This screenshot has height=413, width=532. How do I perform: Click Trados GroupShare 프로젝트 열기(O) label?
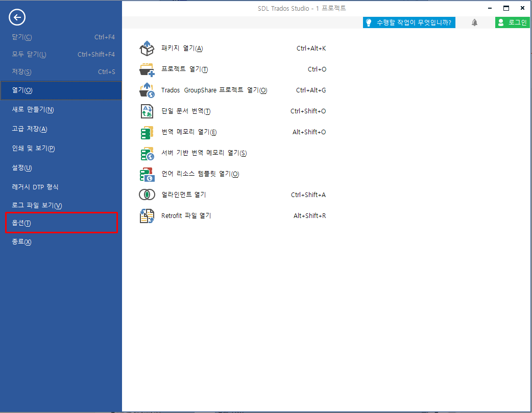coord(214,90)
